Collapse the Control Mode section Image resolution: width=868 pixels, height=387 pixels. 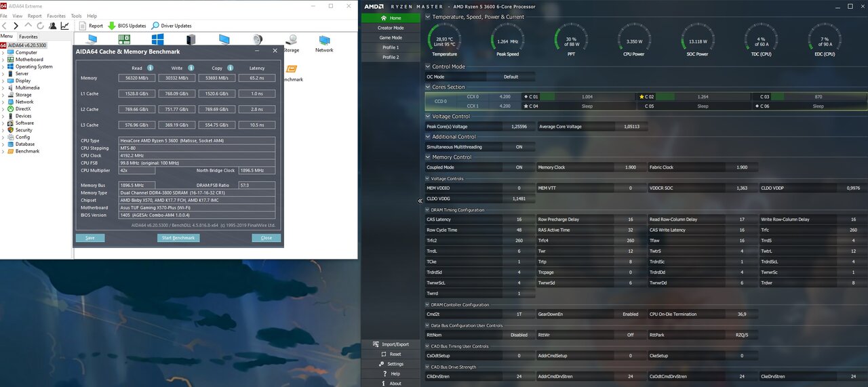(428, 66)
